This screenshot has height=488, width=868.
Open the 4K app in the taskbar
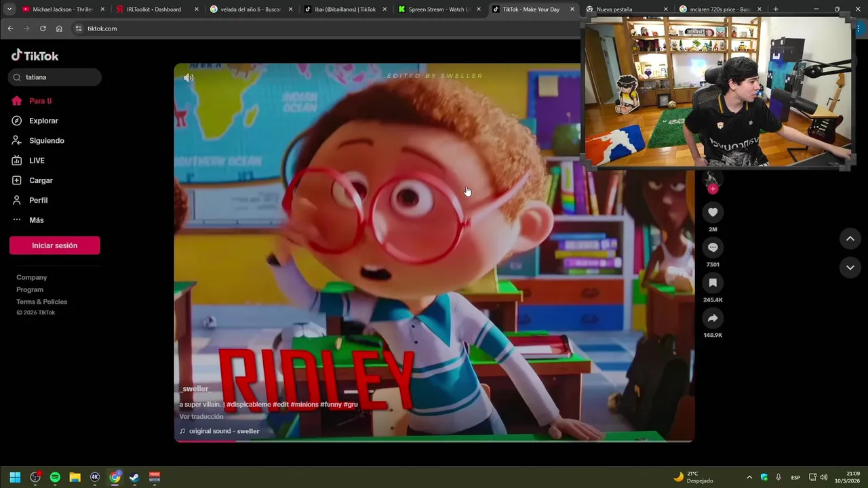coord(95,477)
